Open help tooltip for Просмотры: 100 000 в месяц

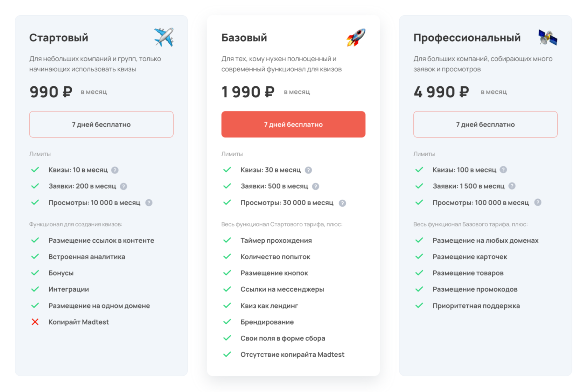[x=538, y=202]
